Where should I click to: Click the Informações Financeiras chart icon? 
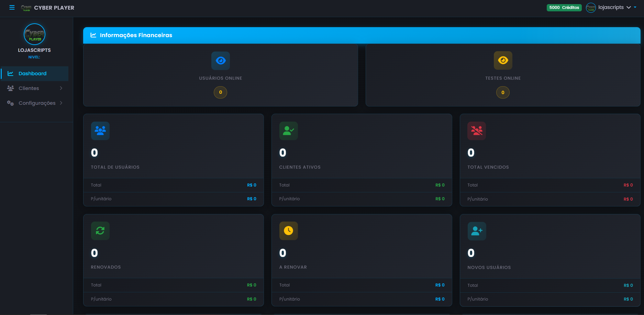pyautogui.click(x=93, y=35)
